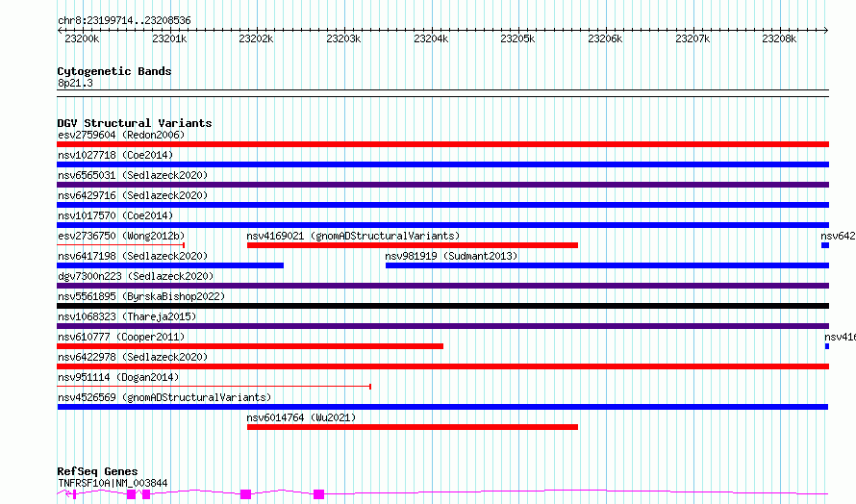
Task: Open esv2736750 (Wong2012b) label
Action: [121, 236]
